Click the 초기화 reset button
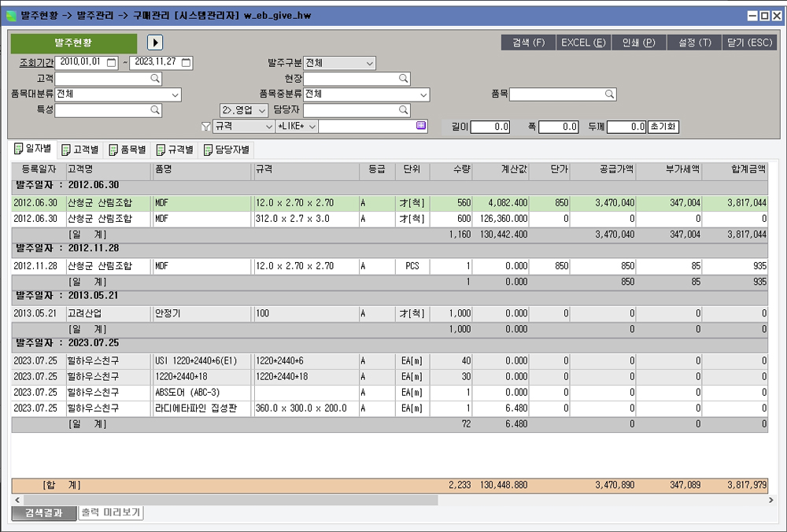This screenshot has width=787, height=532. point(663,127)
